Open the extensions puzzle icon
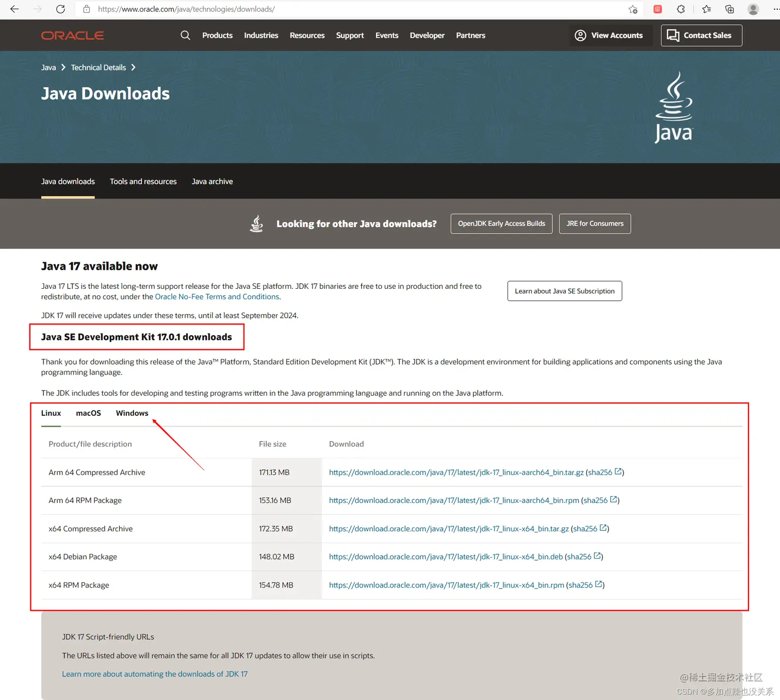This screenshot has height=700, width=780. [681, 9]
